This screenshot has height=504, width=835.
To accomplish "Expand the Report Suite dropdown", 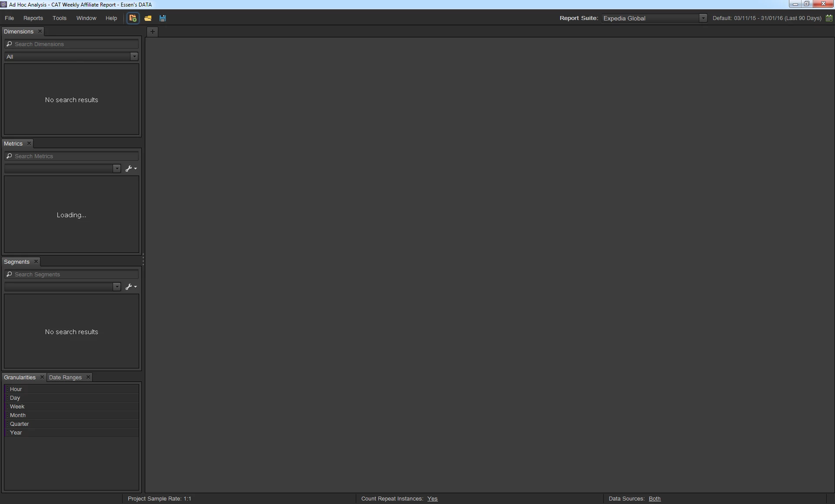I will (703, 18).
